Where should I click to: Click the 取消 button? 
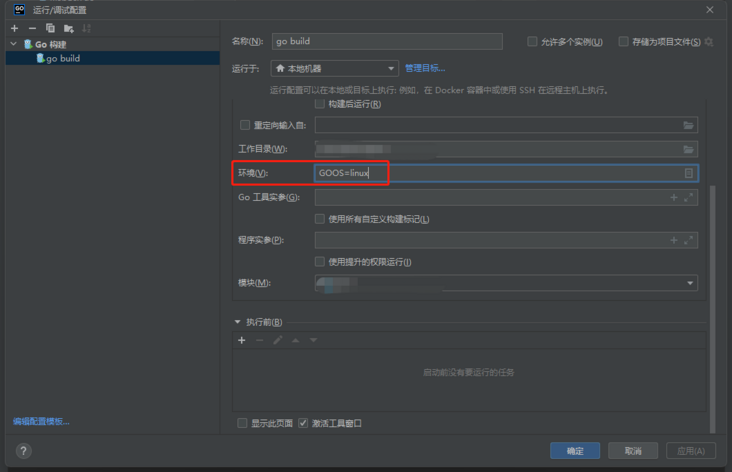point(633,451)
